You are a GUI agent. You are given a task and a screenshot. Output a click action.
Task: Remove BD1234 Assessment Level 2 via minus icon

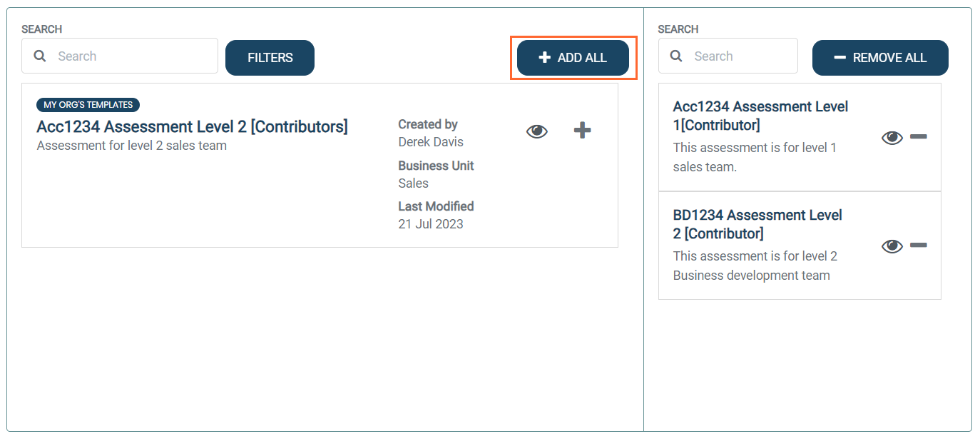[x=919, y=246]
